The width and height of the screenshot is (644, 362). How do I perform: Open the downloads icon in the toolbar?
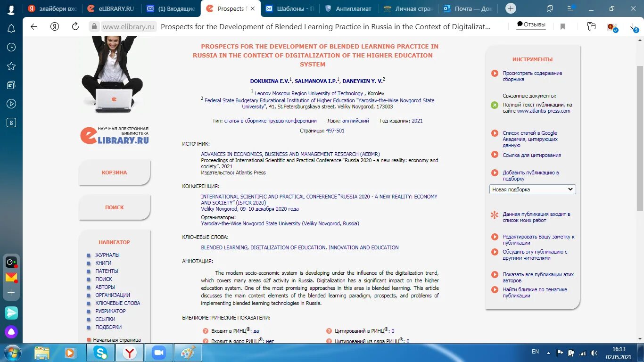click(634, 27)
